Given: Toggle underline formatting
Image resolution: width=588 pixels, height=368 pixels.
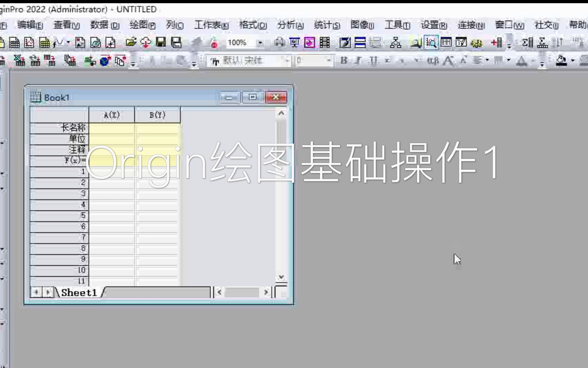Looking at the screenshot, I should pyautogui.click(x=373, y=60).
